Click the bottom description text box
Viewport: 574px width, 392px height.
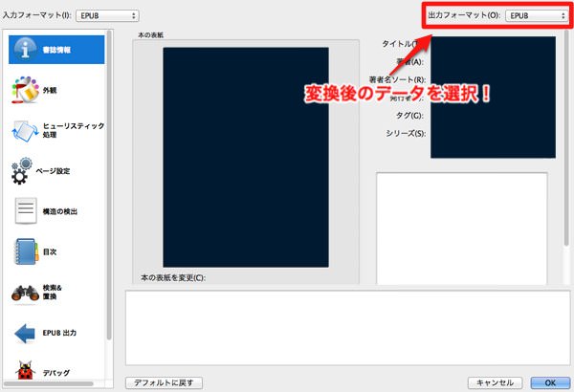click(348, 328)
